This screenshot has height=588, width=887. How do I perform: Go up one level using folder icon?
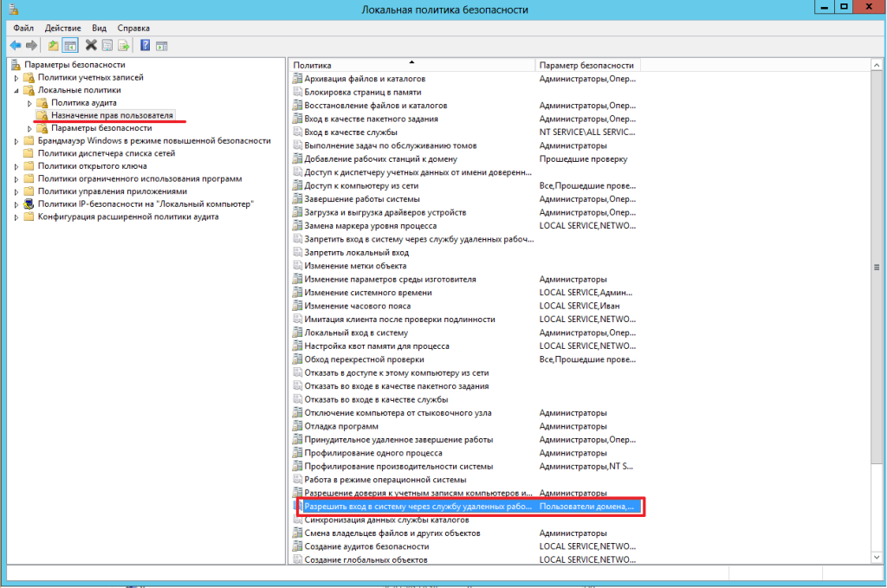point(54,46)
